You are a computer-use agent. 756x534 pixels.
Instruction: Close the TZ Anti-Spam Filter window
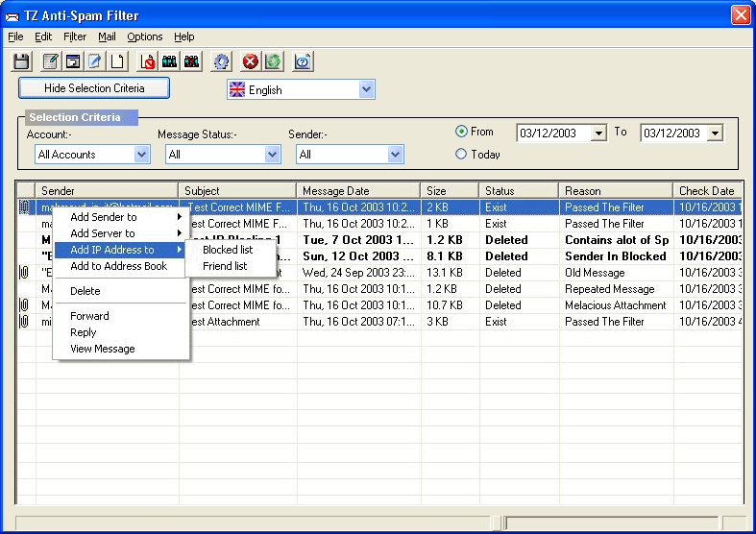coord(741,15)
